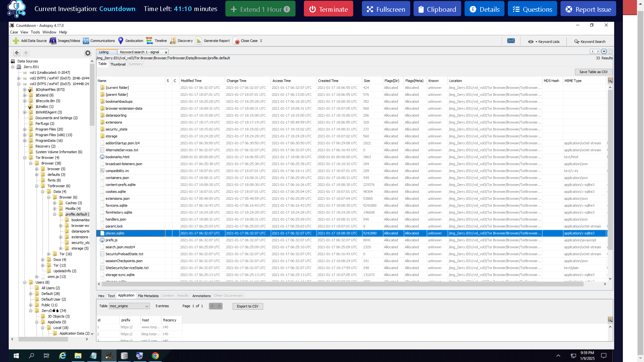Close the Keyword search 1 - signal tab
644x362 pixels.
[166, 52]
